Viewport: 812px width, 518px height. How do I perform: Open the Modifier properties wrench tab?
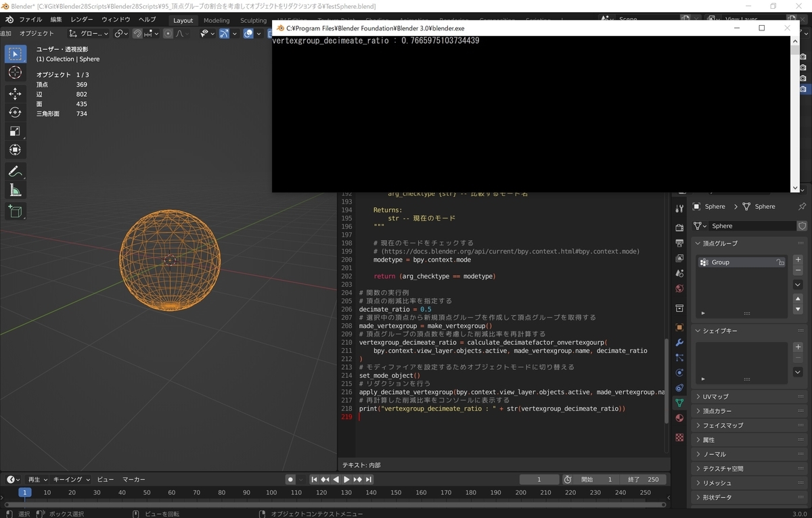tap(679, 343)
